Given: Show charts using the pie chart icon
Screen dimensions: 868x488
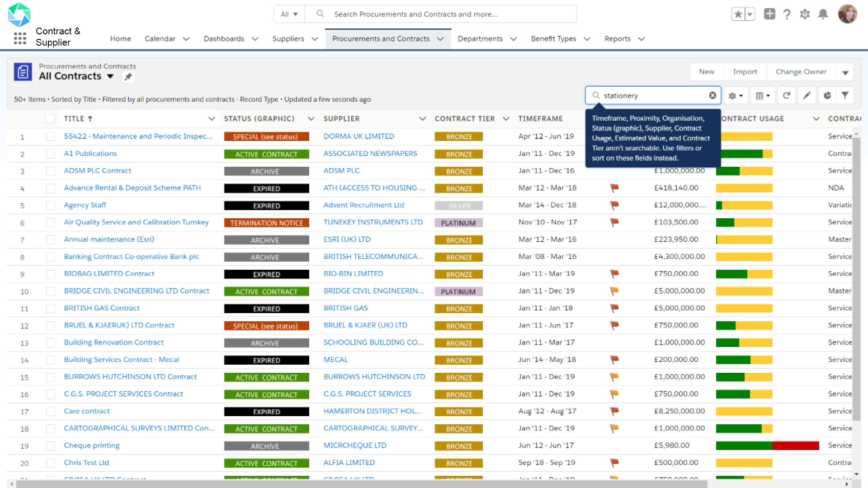Looking at the screenshot, I should click(827, 95).
